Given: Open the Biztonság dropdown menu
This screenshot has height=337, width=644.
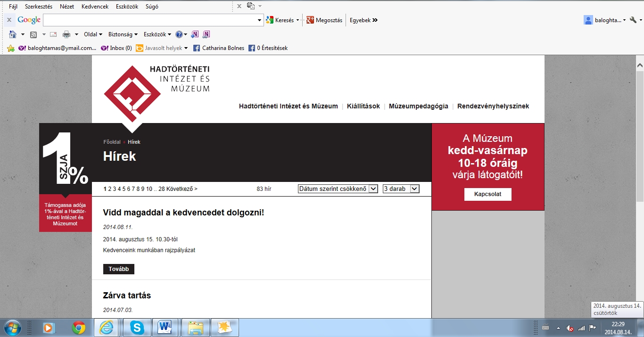Looking at the screenshot, I should pyautogui.click(x=123, y=34).
